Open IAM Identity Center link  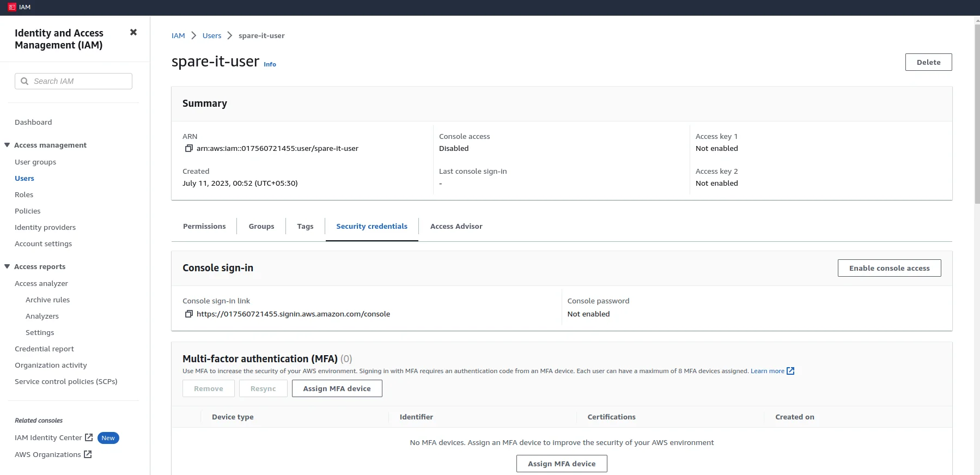48,437
